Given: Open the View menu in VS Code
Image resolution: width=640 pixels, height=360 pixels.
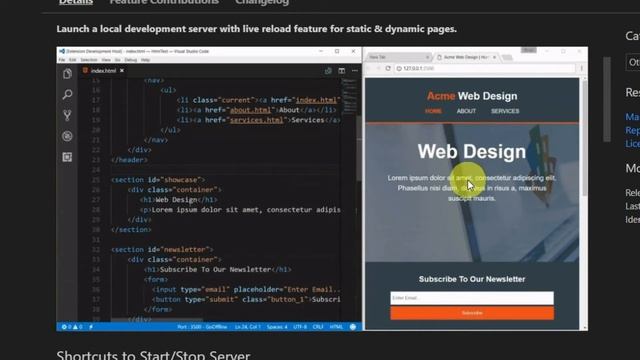Looking at the screenshot, I should coord(106,60).
